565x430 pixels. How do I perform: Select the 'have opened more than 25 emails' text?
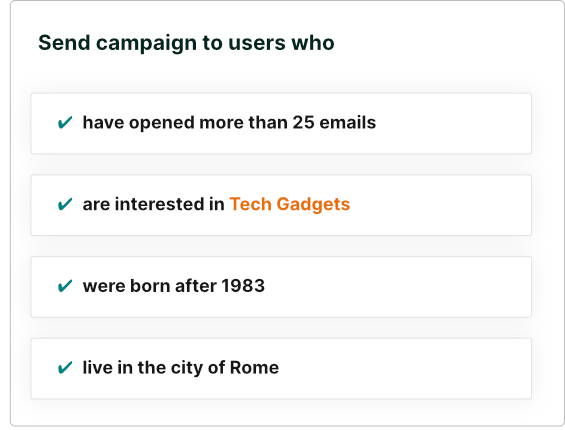[x=229, y=123]
